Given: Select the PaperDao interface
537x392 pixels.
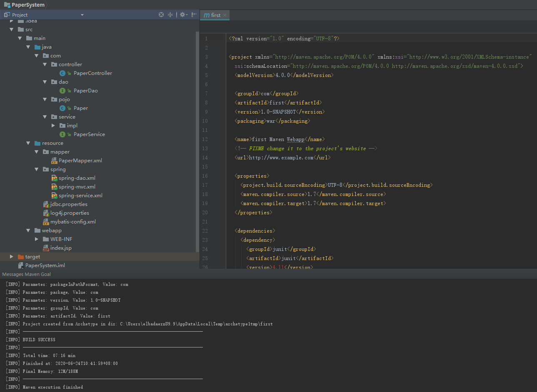Looking at the screenshot, I should (x=85, y=91).
